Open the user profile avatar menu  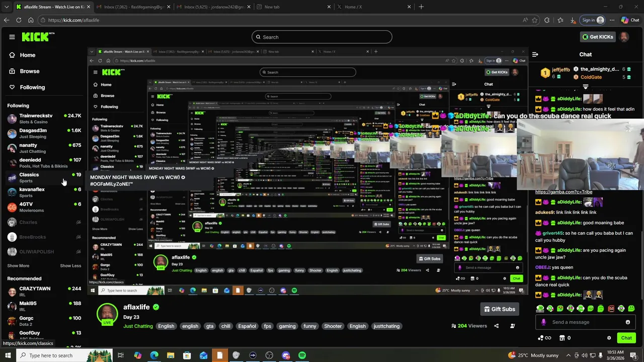624,37
